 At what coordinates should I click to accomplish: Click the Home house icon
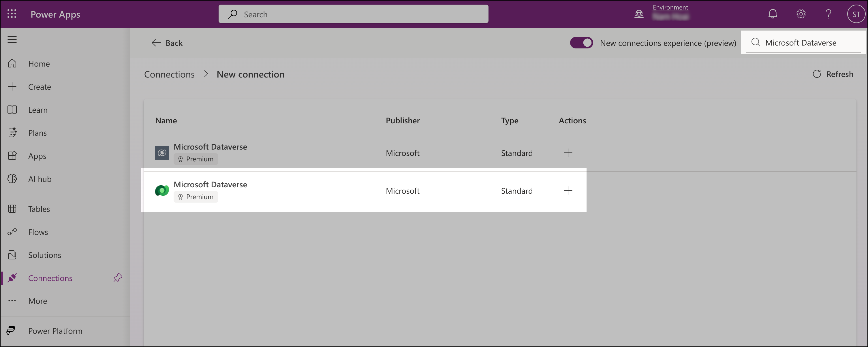(12, 63)
